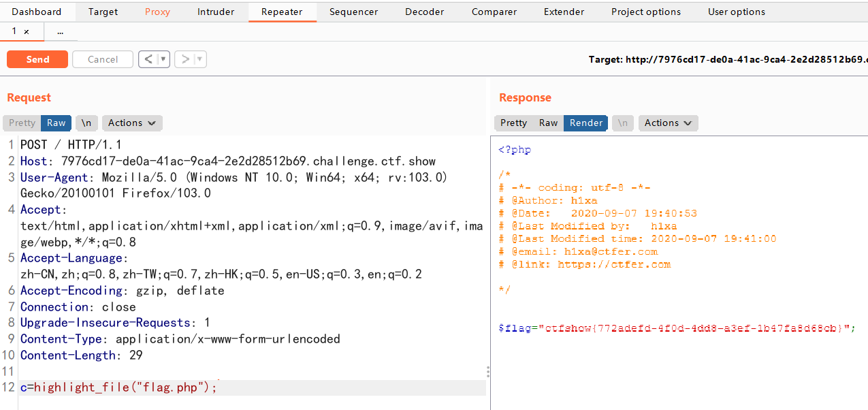Close Repeater tab 1 with the x
Image resolution: width=868 pixels, height=410 pixels.
(x=27, y=32)
